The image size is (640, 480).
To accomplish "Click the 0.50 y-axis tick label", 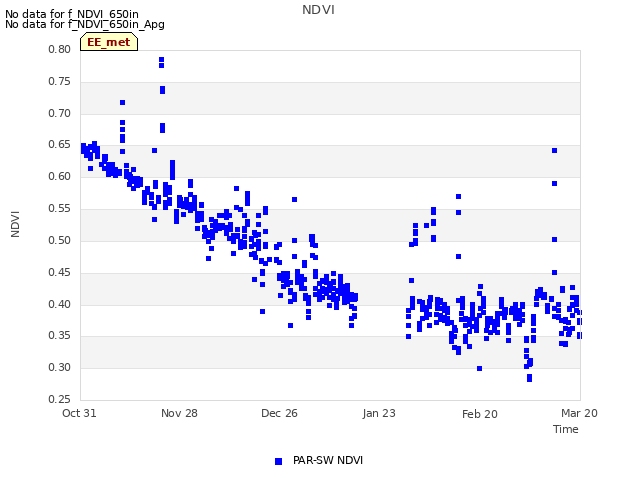I will point(60,240).
